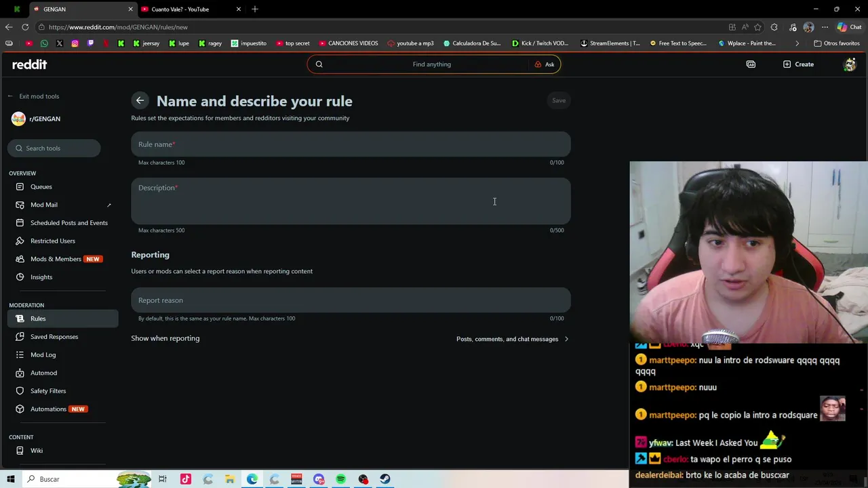Open a new browser tab
The width and height of the screenshot is (868, 488).
pos(255,9)
